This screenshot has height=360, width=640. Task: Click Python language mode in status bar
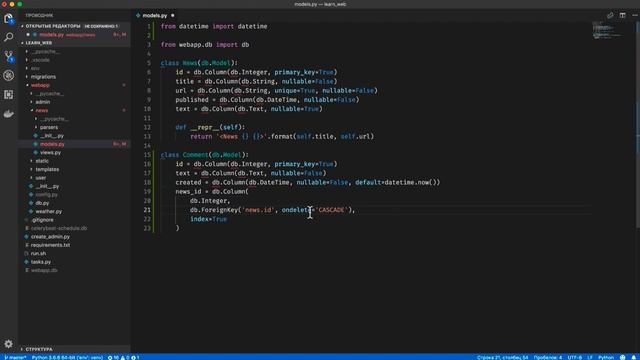pos(606,357)
